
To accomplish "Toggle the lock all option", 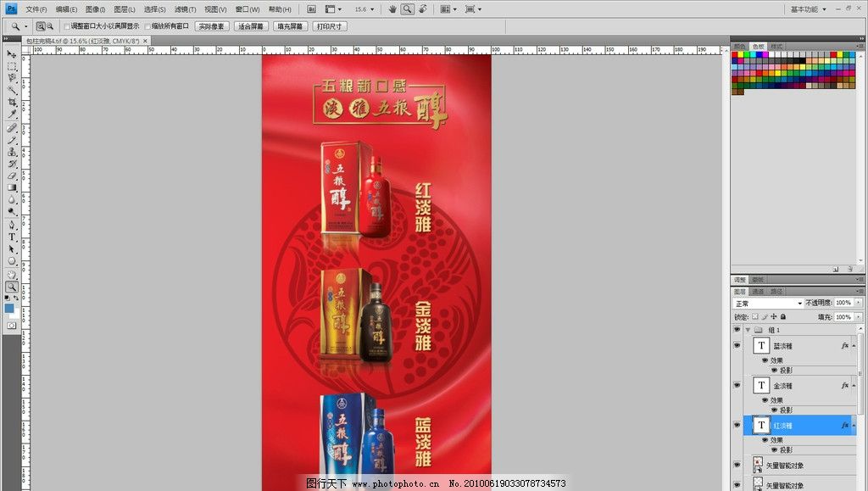I will click(x=782, y=317).
